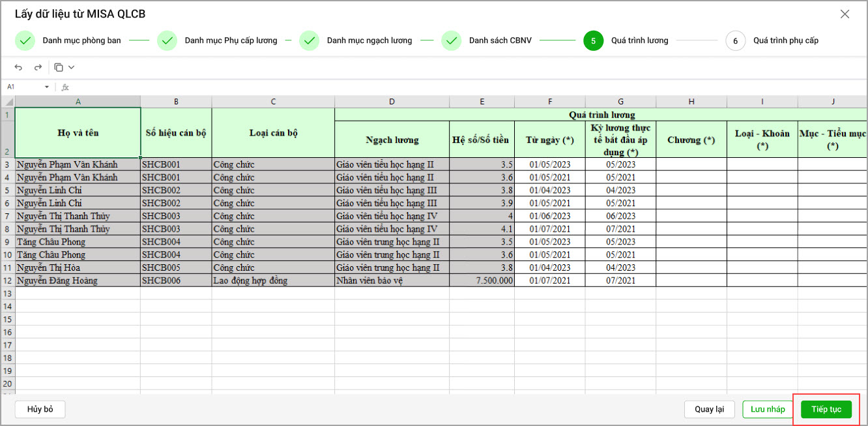Screen dimensions: 868x426
Task: Click the undo arrow icon
Action: [x=18, y=67]
